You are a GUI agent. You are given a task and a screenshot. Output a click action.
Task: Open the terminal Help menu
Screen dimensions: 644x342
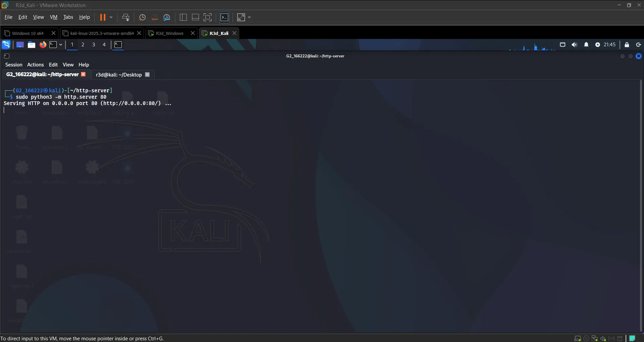[84, 65]
